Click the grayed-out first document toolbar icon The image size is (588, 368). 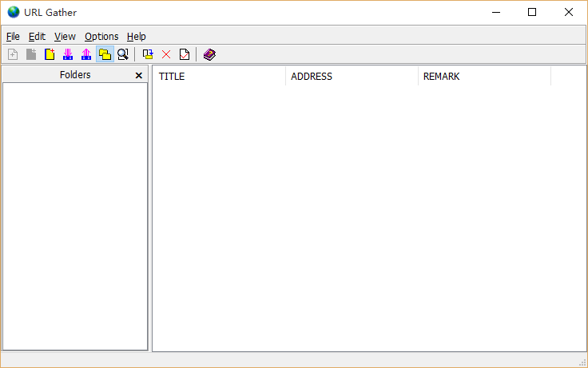[13, 54]
